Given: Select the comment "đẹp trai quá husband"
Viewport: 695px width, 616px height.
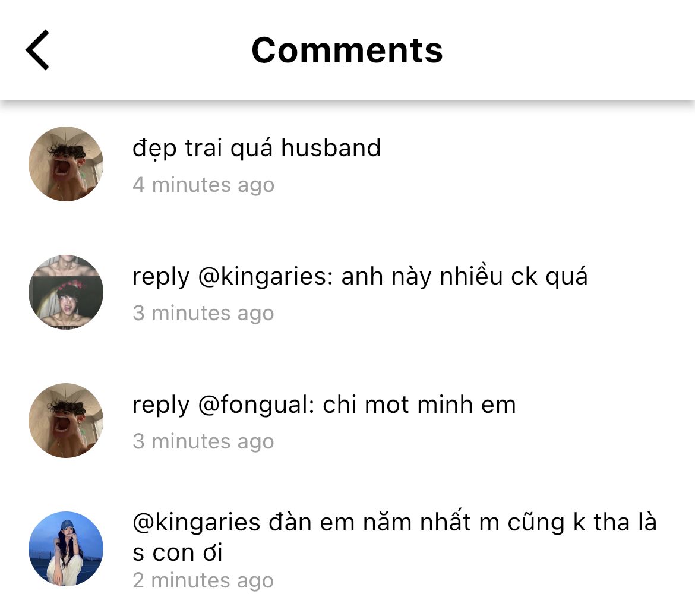Looking at the screenshot, I should [x=256, y=148].
